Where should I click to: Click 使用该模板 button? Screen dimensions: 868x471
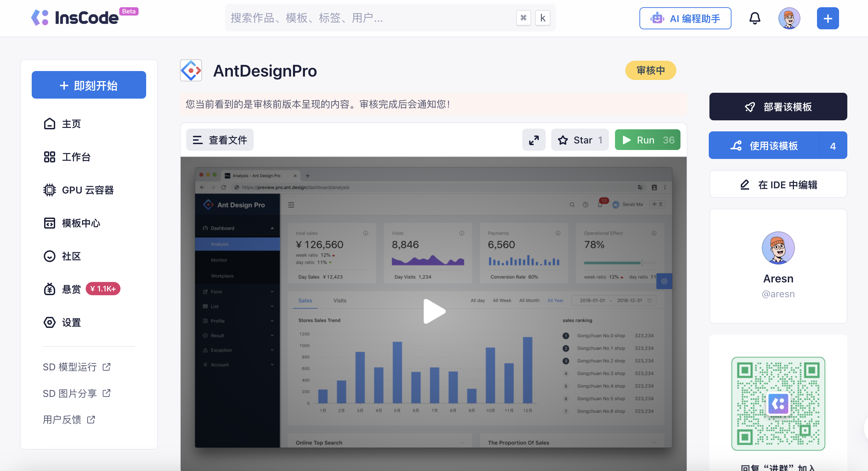764,146
